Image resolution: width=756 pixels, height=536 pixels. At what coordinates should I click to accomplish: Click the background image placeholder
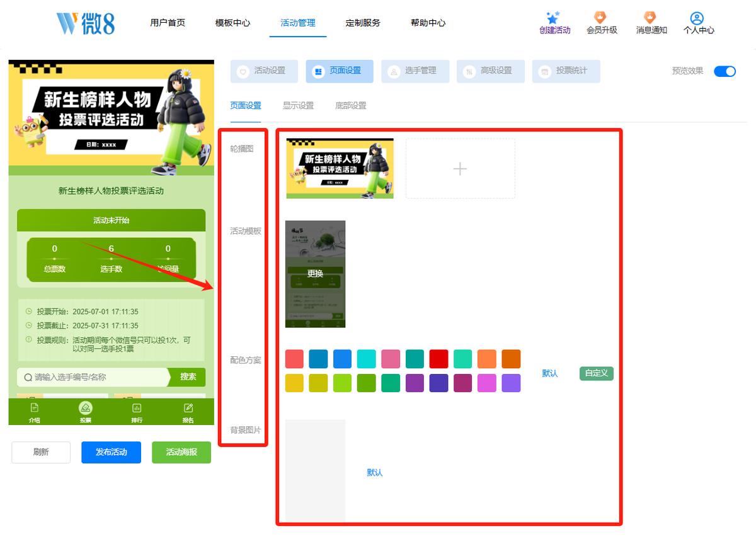click(x=316, y=471)
